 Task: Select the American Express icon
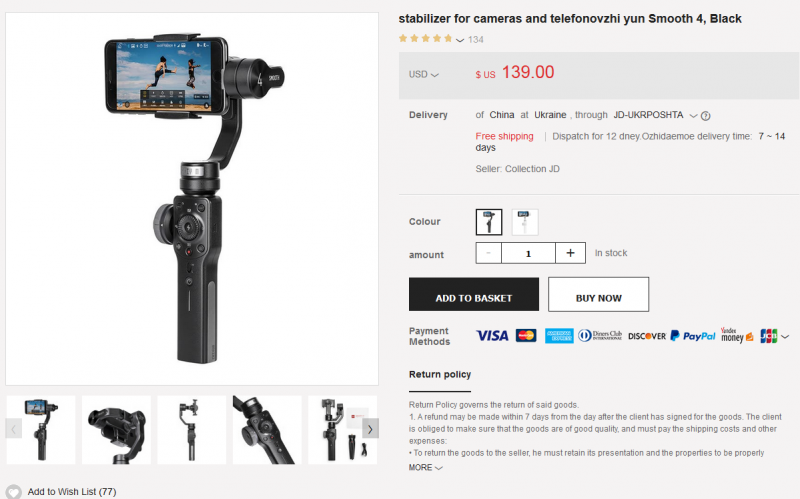[x=559, y=336]
